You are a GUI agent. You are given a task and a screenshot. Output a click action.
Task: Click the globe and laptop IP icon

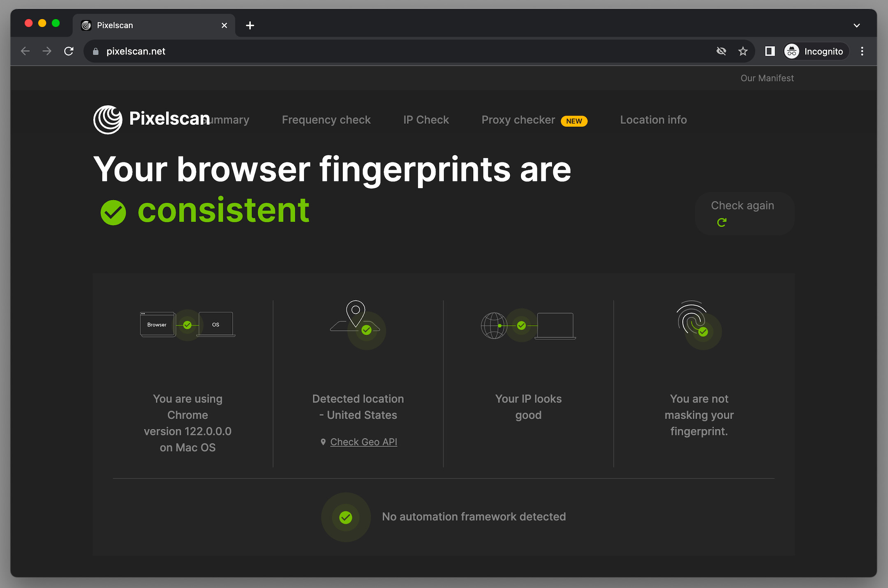(x=528, y=326)
